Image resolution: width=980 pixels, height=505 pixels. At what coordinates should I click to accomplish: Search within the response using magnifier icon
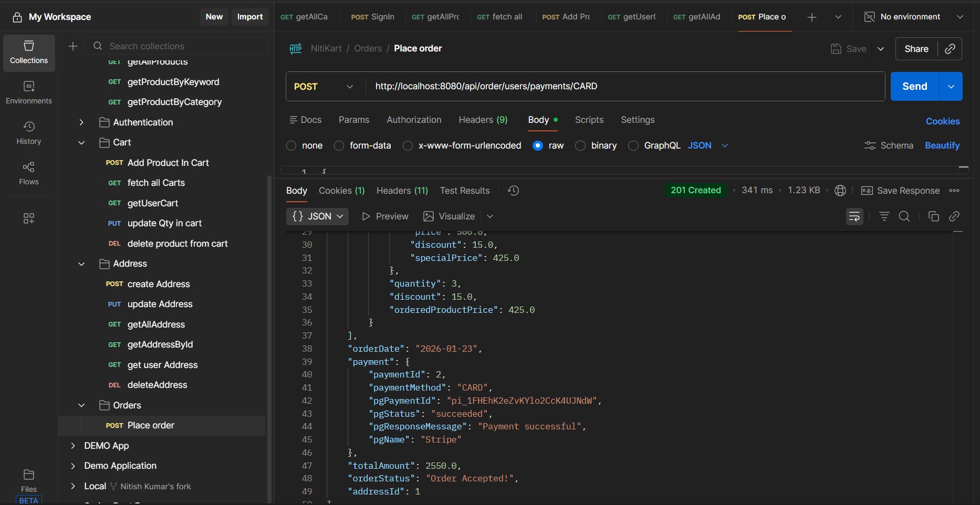click(904, 216)
